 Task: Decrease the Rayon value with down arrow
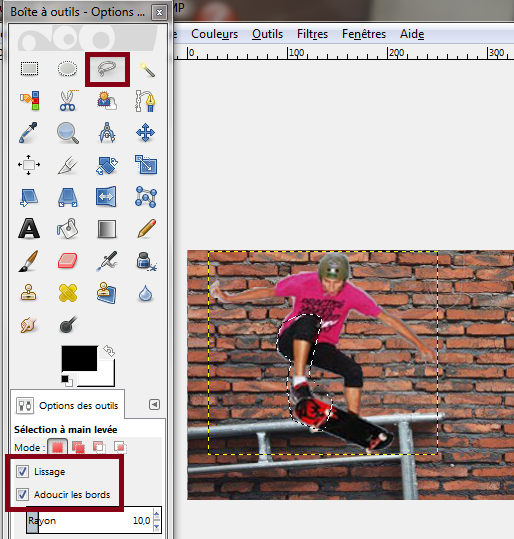(157, 526)
